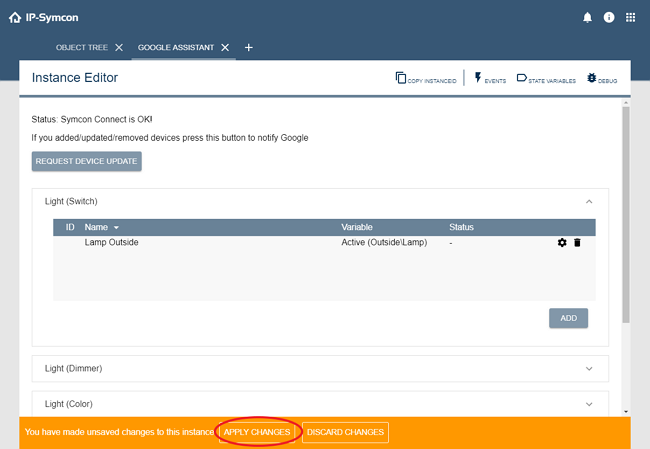This screenshot has height=449, width=650.
Task: Collapse the Light (Switch) section
Action: click(588, 201)
